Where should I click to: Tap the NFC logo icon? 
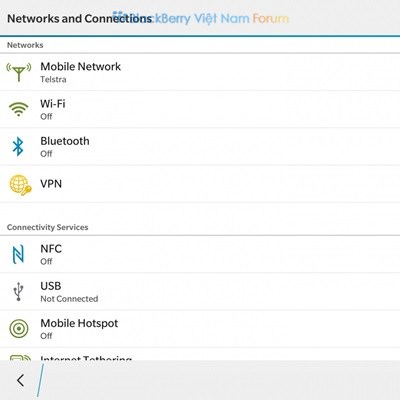[x=18, y=254]
